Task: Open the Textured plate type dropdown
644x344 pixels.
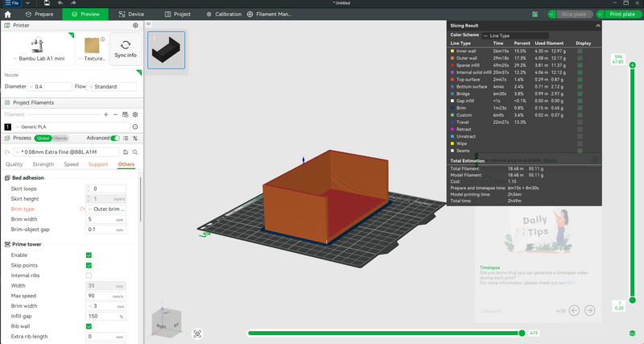Action: coord(92,58)
